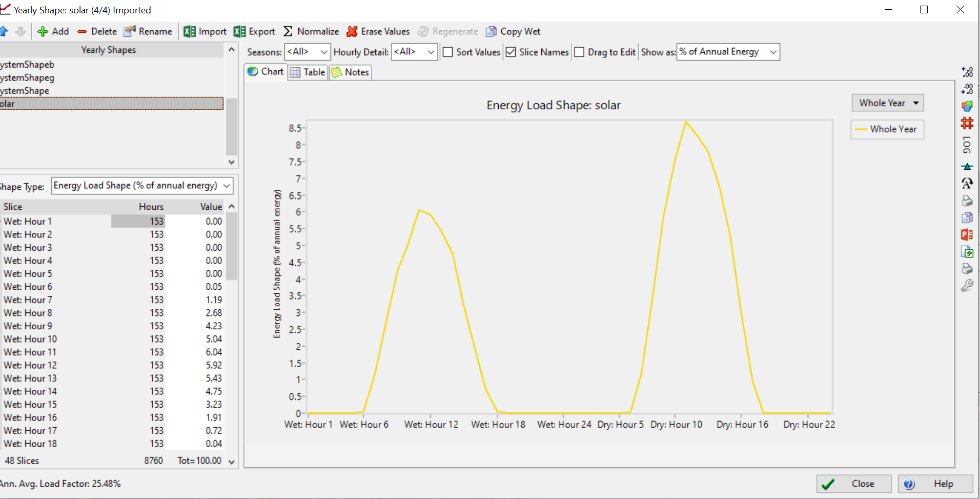
Task: Click the blue Help question mark icon
Action: [909, 484]
